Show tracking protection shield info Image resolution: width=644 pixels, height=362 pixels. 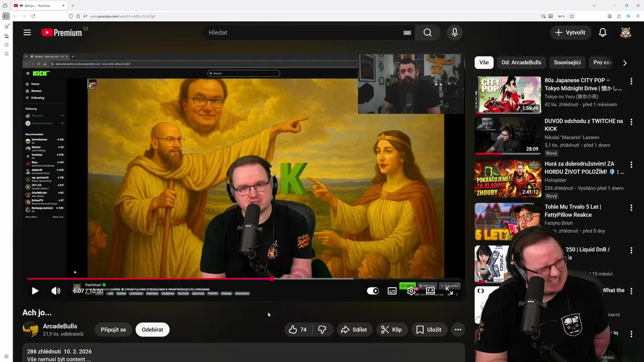(71, 16)
